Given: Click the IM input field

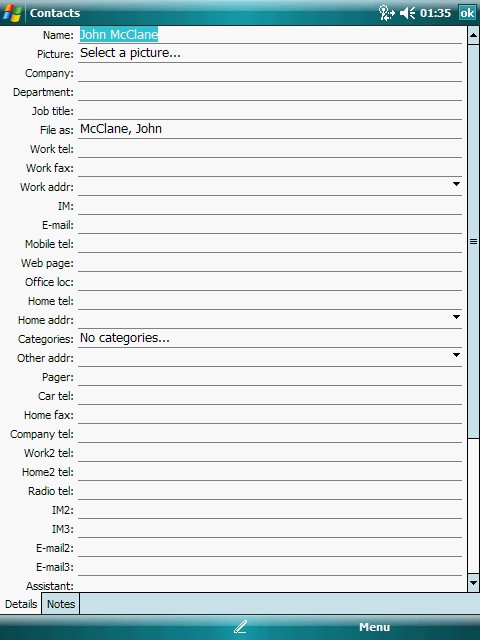Looking at the screenshot, I should (x=270, y=206).
